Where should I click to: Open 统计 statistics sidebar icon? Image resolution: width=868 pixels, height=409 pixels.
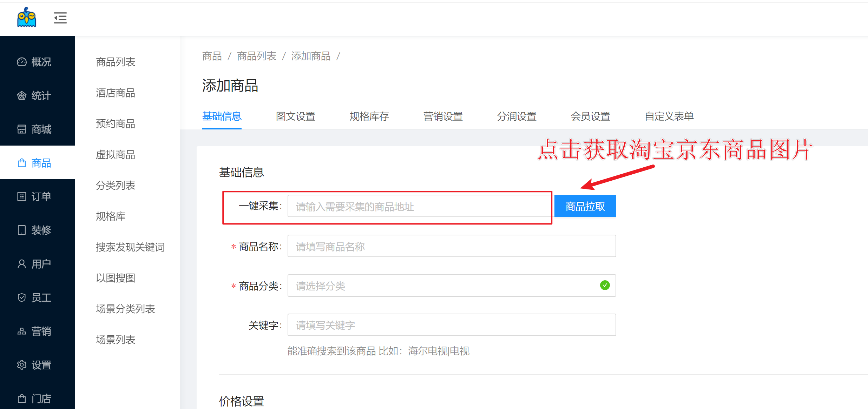[x=22, y=96]
